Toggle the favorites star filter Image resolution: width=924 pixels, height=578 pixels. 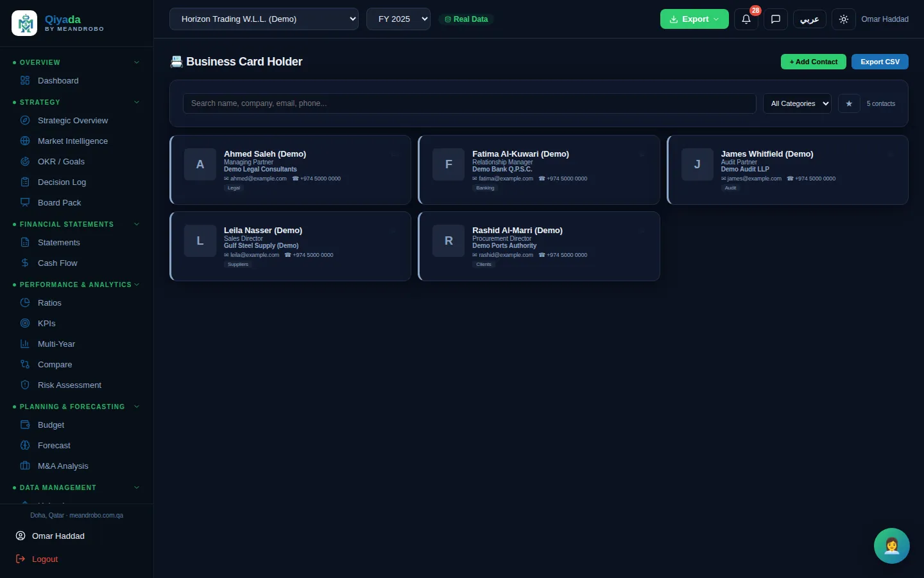849,103
